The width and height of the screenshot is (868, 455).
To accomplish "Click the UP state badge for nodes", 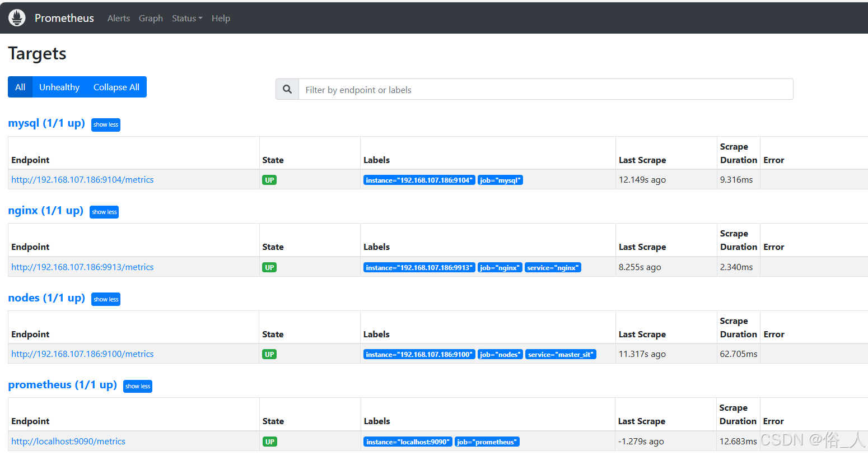I will pyautogui.click(x=269, y=354).
